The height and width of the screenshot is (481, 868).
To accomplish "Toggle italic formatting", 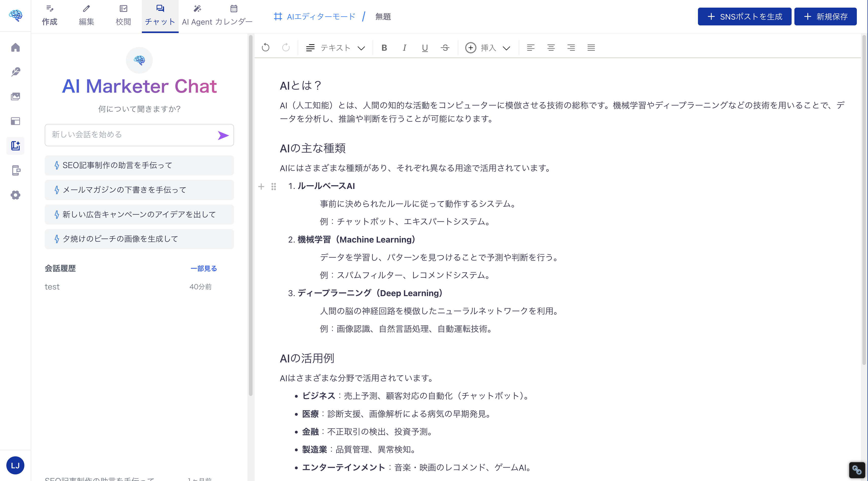I will [404, 47].
